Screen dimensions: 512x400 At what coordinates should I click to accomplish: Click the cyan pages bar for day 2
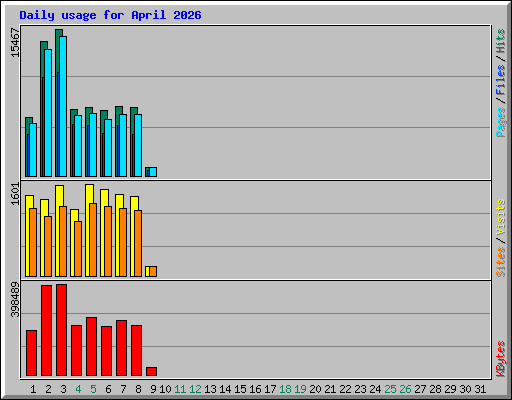[x=48, y=113]
